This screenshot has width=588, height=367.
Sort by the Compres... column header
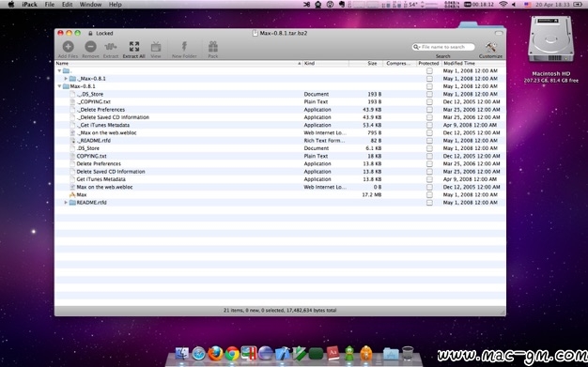point(400,63)
